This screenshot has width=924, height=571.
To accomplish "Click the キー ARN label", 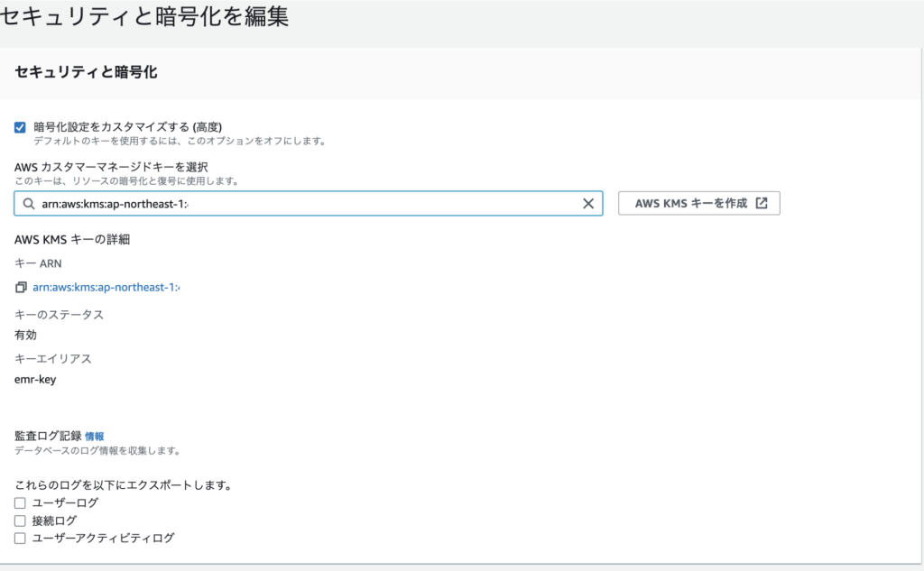I will click(x=38, y=263).
